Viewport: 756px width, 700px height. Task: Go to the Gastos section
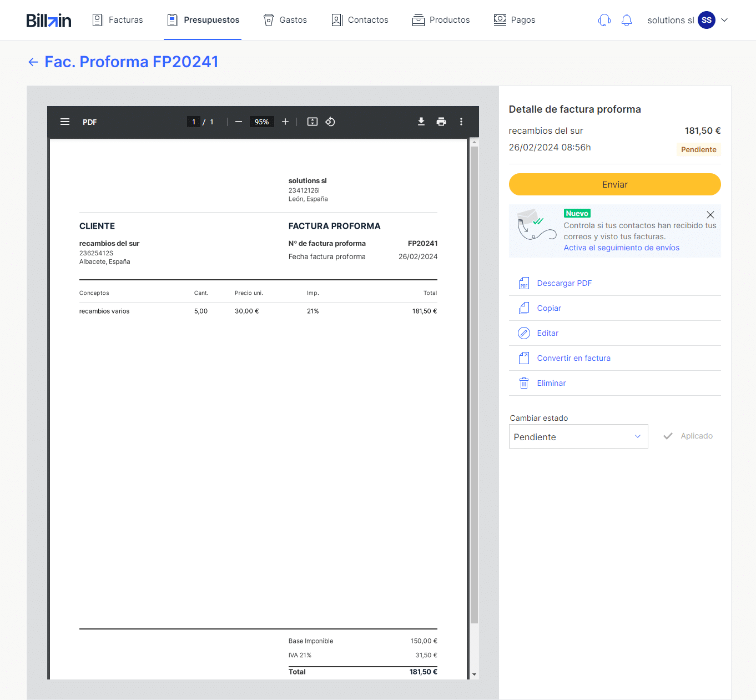[x=285, y=20]
